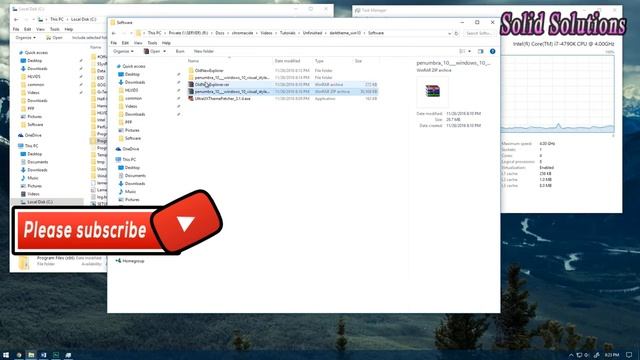Screen dimensions: 640x360
Task: Open the Organize dropdown in Software window
Action: [x=123, y=51]
